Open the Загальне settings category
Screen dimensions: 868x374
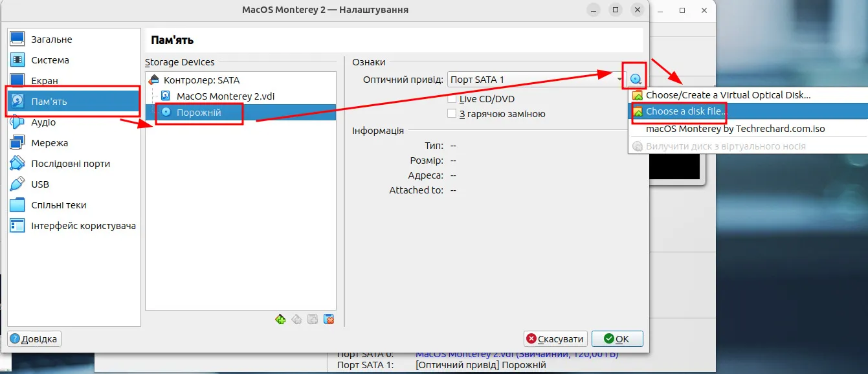[74, 39]
